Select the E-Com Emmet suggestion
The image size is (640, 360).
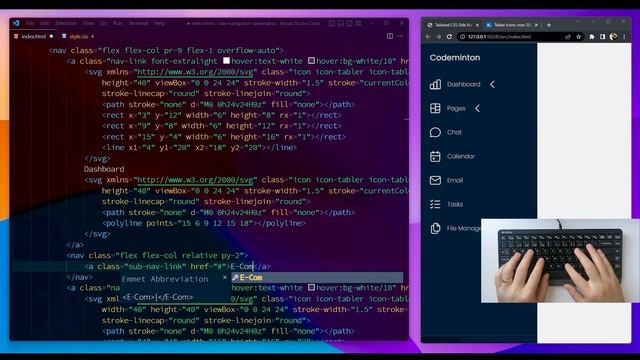(317, 278)
